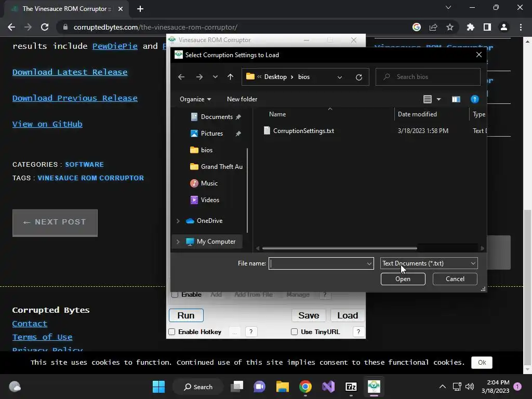The height and width of the screenshot is (399, 532).
Task: Click the Search bios field
Action: point(428,77)
